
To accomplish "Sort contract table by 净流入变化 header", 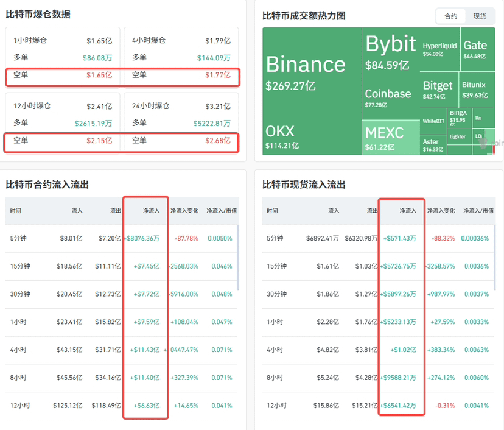I will [x=184, y=211].
